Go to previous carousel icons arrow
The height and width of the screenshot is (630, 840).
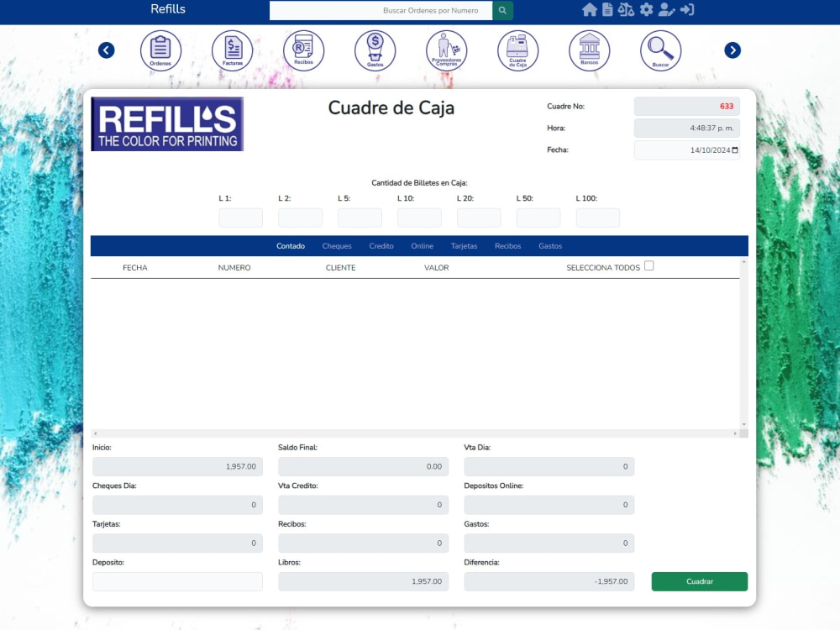click(x=106, y=50)
